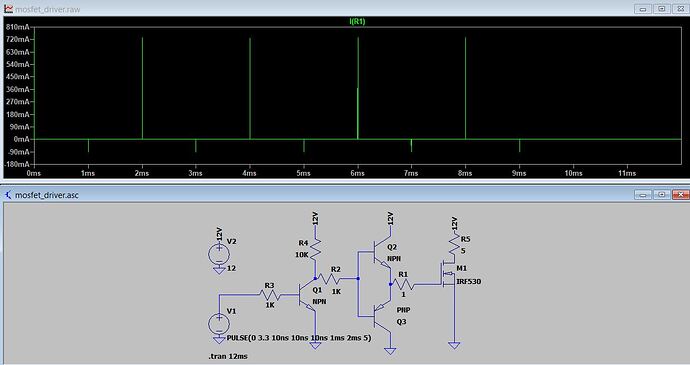Click the 6ms spike on the waveform
The height and width of the screenshot is (365, 690).
click(x=358, y=88)
